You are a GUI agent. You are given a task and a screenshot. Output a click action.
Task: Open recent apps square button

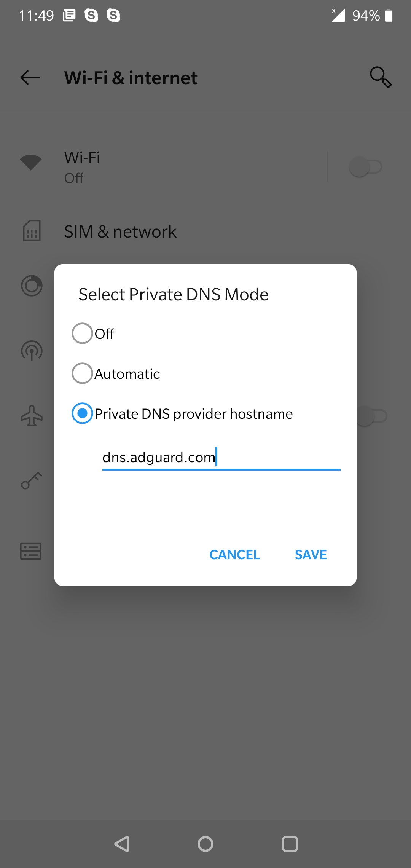(290, 844)
